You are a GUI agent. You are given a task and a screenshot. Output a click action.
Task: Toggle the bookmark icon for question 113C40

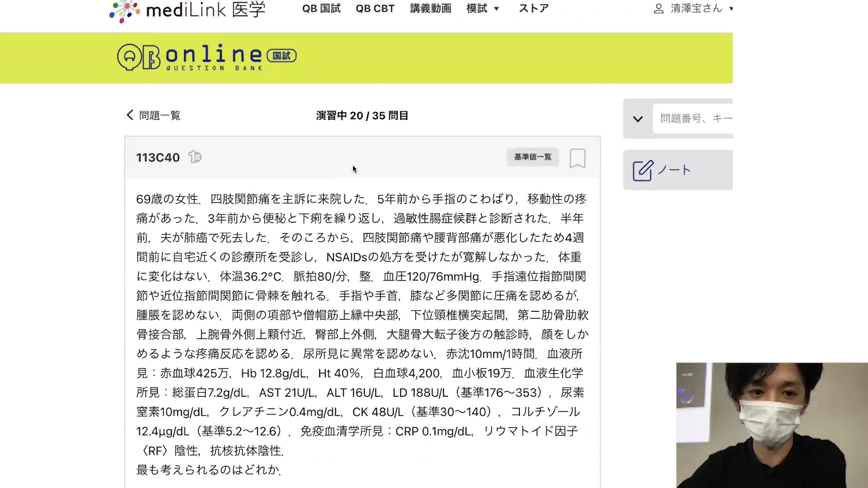point(577,158)
